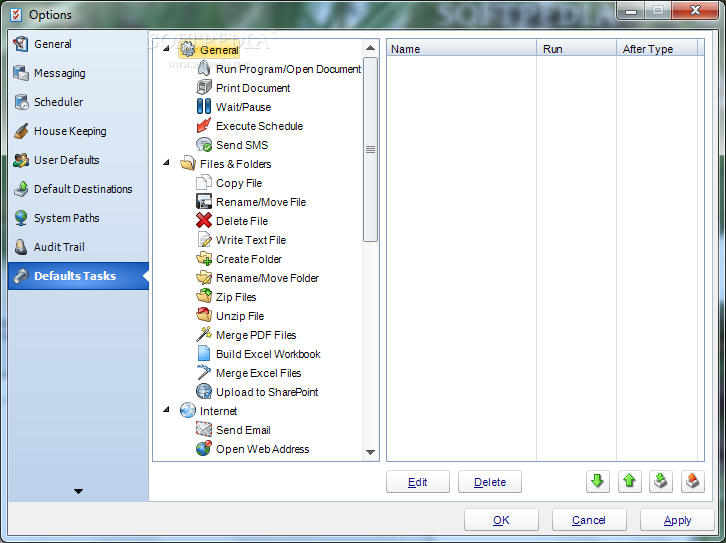The image size is (726, 543).
Task: Collapse the Files & Folders tree group
Action: [166, 162]
